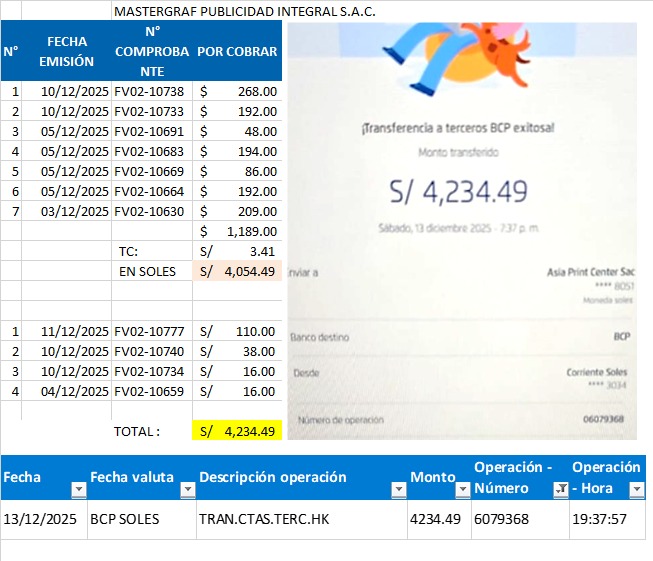Click the BCP transfer receipt image
The width and height of the screenshot is (653, 561).
[x=461, y=230]
